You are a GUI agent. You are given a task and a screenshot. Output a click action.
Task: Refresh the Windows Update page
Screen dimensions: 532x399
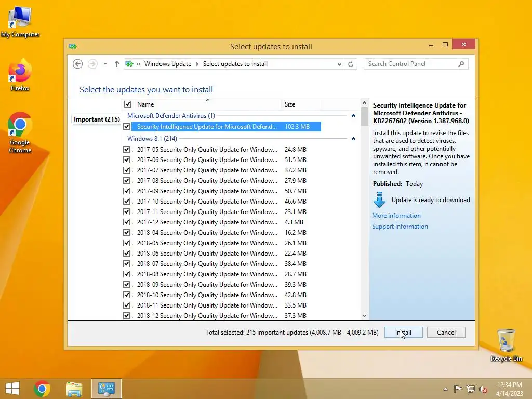(351, 64)
